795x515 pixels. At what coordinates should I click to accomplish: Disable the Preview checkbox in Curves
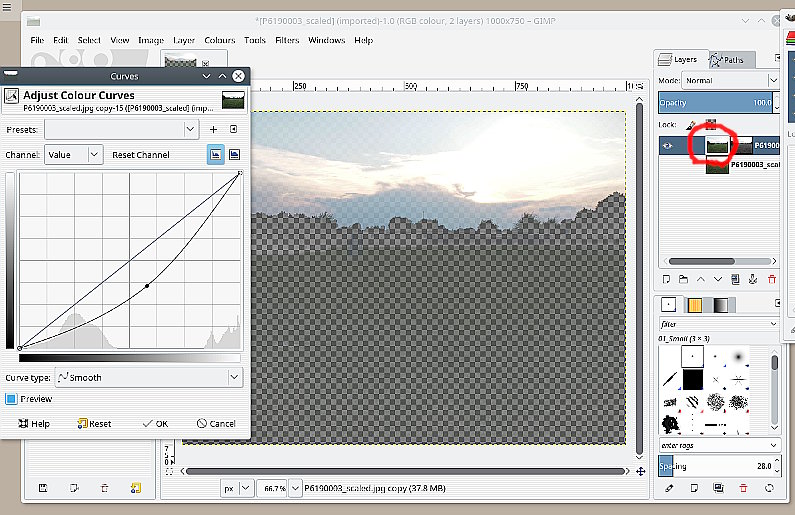point(12,399)
